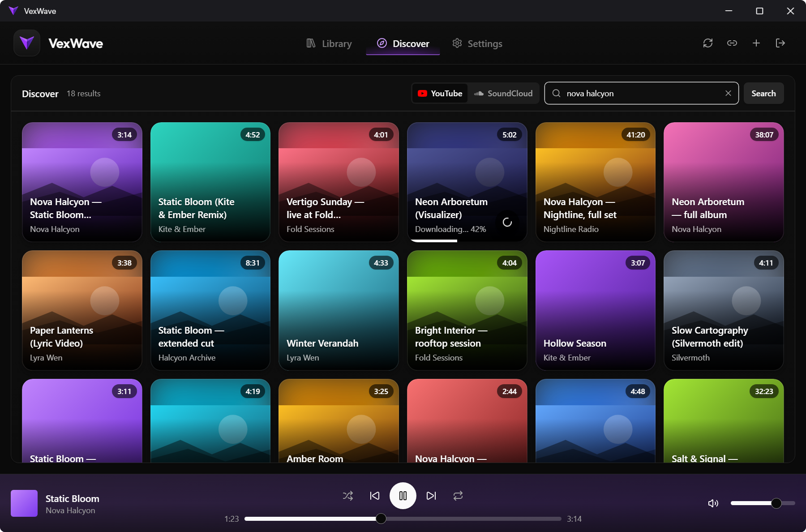Open the Discover tab

(403, 43)
